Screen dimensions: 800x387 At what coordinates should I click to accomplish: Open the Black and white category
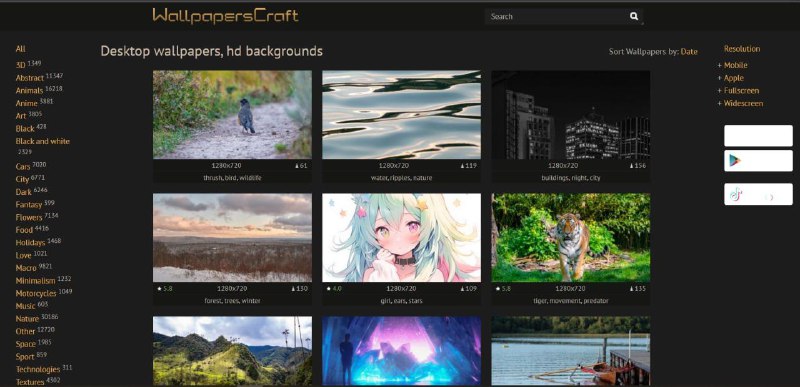(x=43, y=141)
